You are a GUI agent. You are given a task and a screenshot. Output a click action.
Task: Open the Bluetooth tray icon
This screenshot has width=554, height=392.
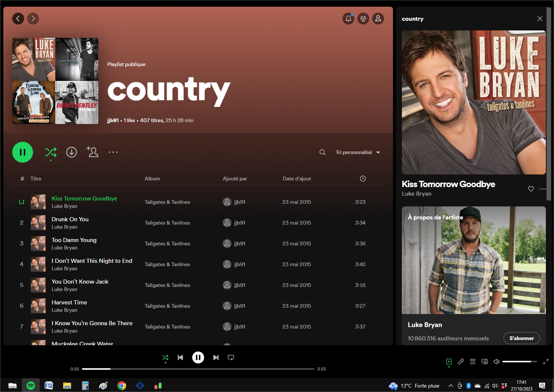[469, 386]
